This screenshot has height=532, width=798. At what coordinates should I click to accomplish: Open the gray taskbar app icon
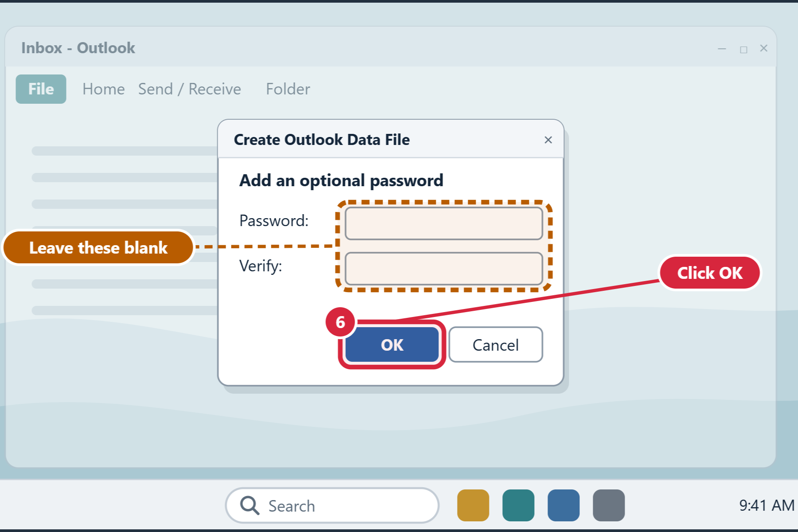[x=609, y=505]
